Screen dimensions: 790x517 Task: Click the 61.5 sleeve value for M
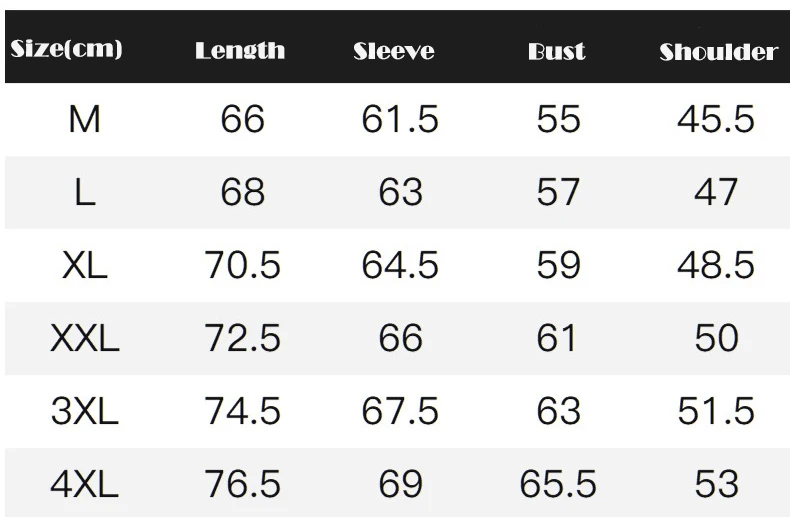tap(400, 120)
